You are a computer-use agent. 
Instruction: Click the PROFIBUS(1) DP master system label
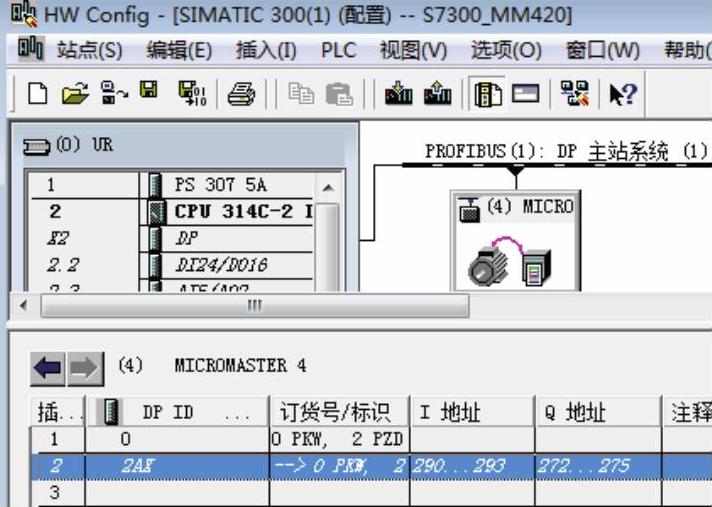567,151
